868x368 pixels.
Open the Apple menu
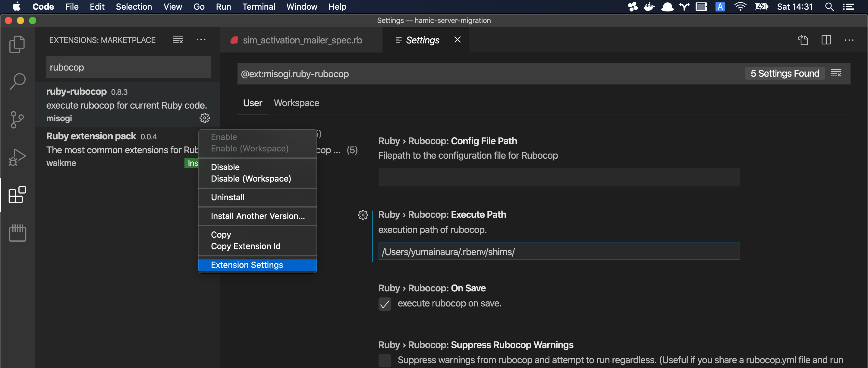click(x=16, y=7)
